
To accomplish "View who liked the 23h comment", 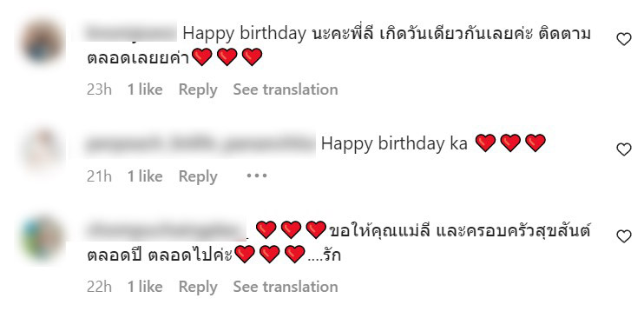I will point(145,89).
